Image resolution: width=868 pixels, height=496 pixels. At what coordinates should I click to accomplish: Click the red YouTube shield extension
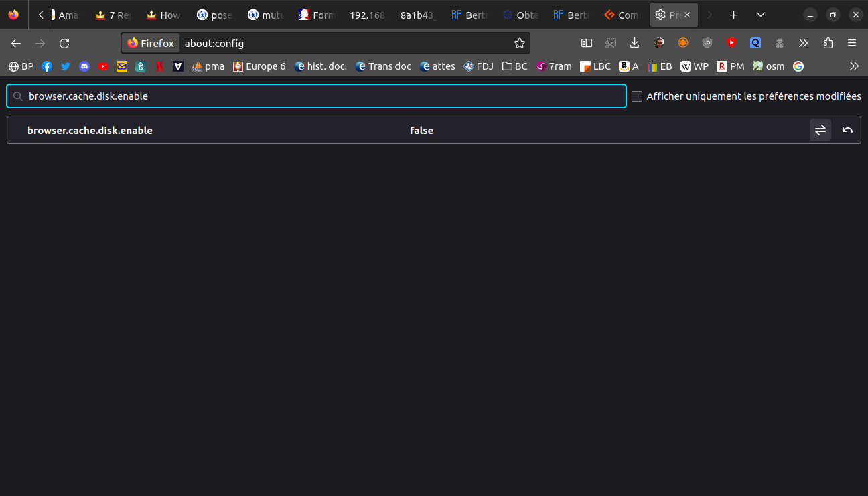(731, 43)
